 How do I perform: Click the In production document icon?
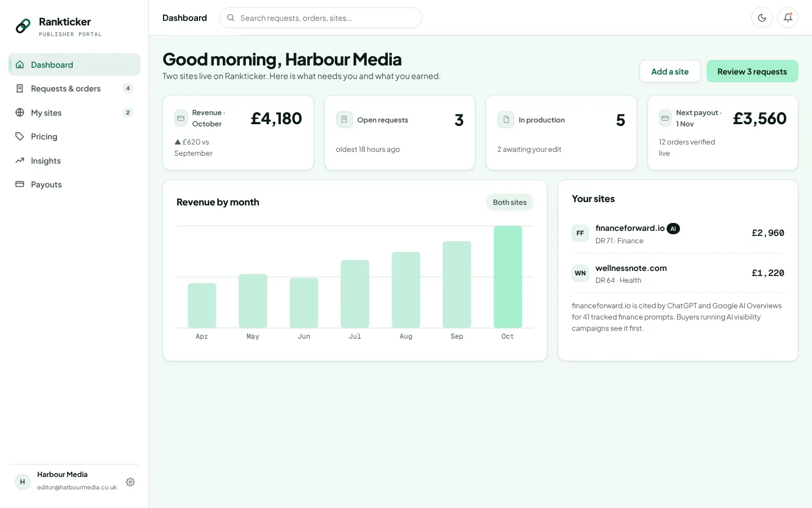(506, 120)
